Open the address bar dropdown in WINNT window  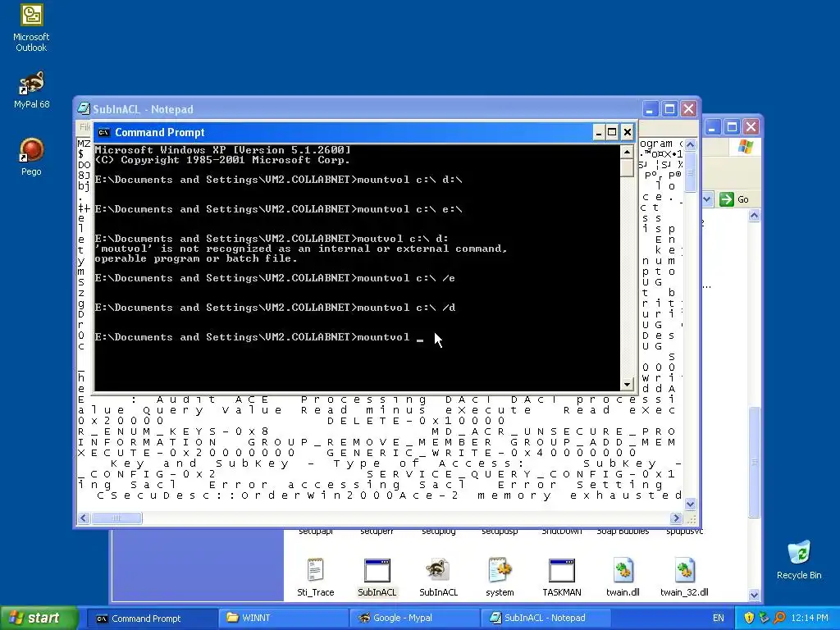pyautogui.click(x=707, y=199)
